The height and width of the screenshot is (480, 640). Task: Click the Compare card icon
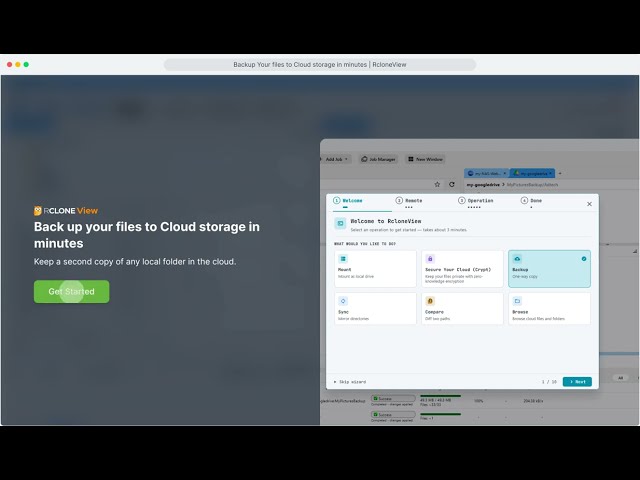[x=430, y=301]
